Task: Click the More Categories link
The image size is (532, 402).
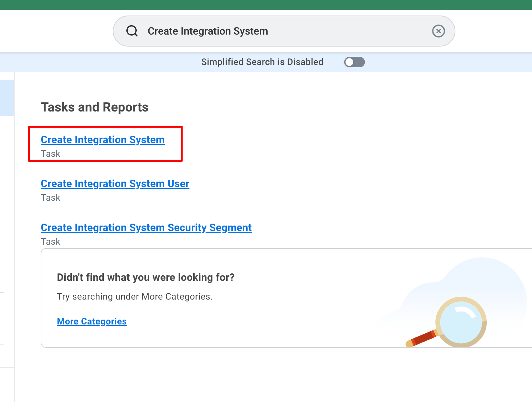Action: (x=91, y=321)
